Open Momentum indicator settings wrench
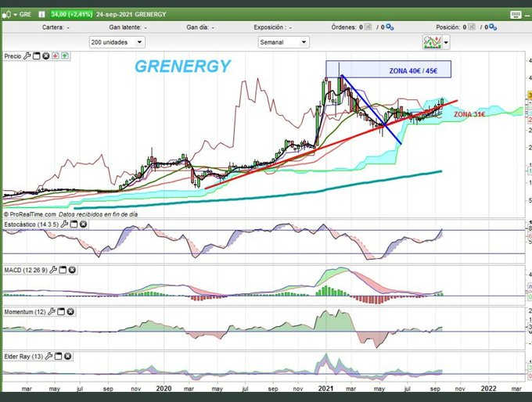The width and height of the screenshot is (532, 402). [x=51, y=311]
